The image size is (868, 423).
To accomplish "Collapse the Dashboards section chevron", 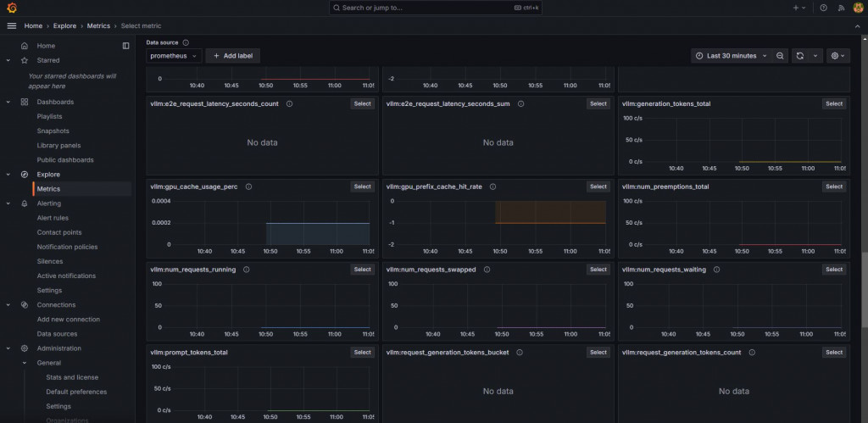I will (x=8, y=103).
